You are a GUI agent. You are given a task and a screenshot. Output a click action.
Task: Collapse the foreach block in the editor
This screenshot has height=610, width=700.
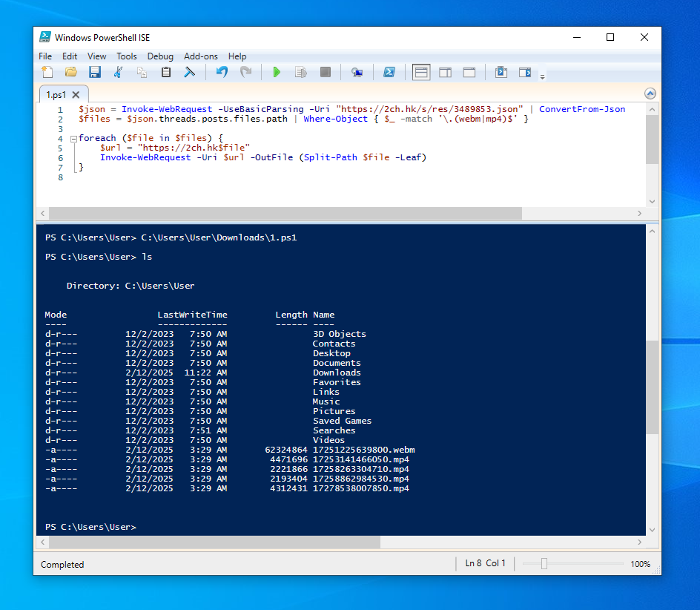pos(73,139)
